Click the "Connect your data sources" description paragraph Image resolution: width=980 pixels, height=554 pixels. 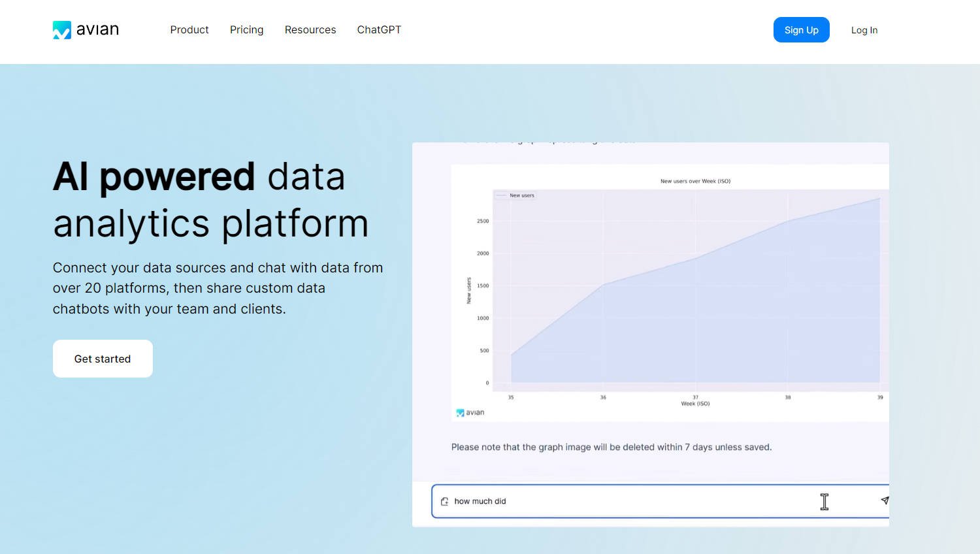[x=218, y=288]
